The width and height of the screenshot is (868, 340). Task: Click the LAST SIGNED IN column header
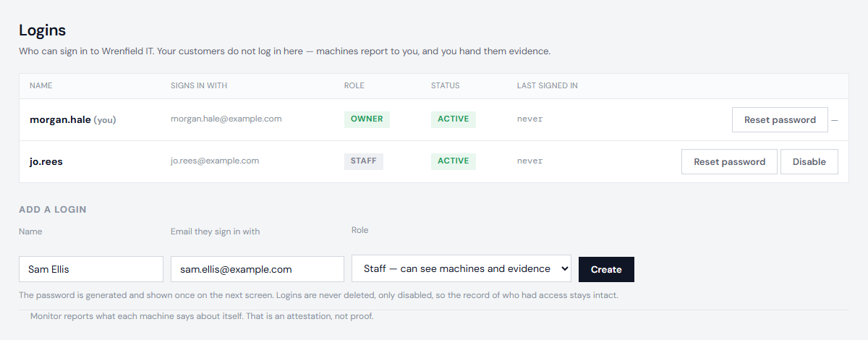coord(548,85)
